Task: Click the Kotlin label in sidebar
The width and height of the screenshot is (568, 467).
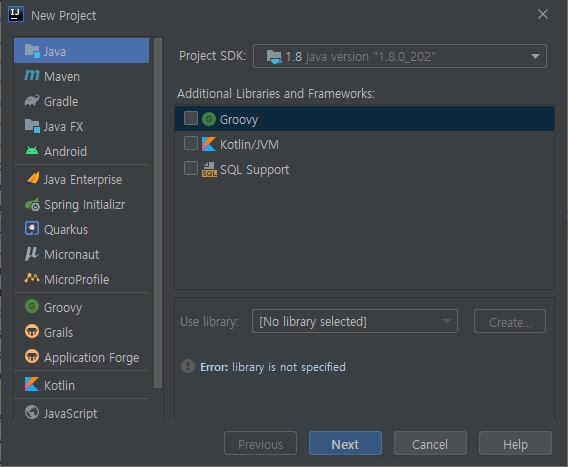Action: 59,385
